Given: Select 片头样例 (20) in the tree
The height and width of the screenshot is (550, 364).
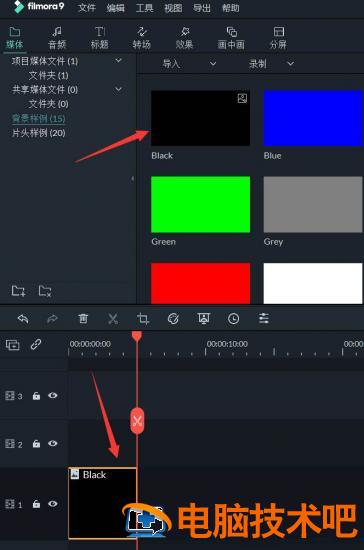Looking at the screenshot, I should tap(39, 133).
